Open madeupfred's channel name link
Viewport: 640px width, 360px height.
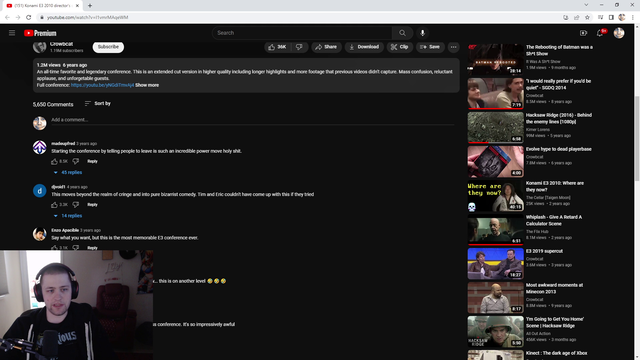[x=63, y=144]
